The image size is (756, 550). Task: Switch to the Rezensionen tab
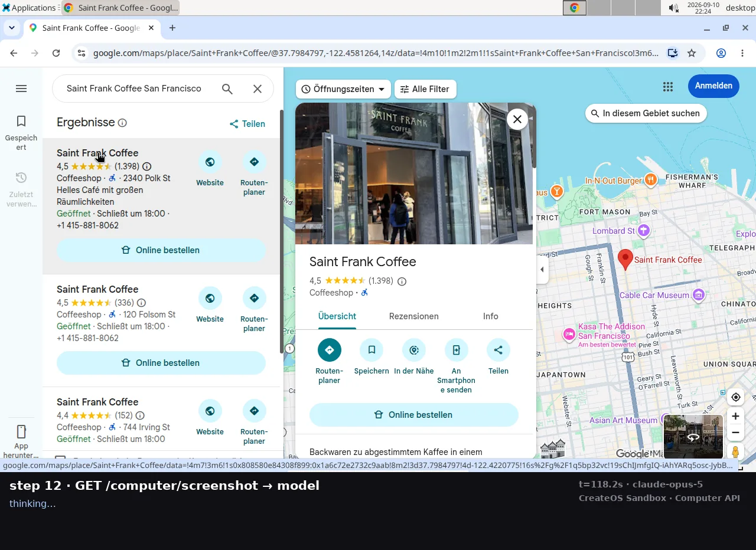(413, 316)
